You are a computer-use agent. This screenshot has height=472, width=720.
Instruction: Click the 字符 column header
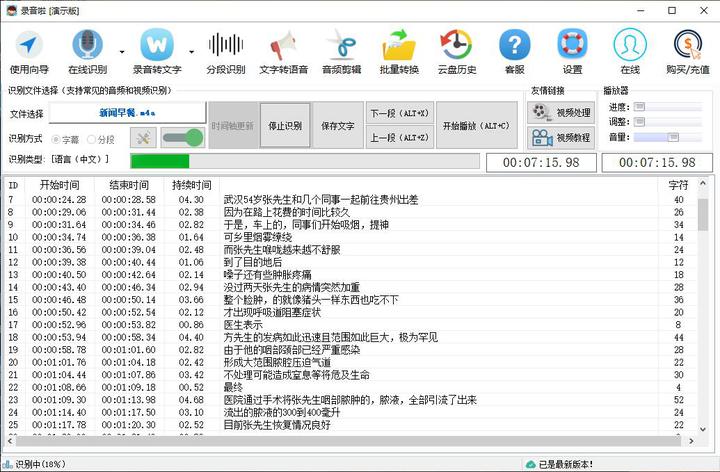678,185
